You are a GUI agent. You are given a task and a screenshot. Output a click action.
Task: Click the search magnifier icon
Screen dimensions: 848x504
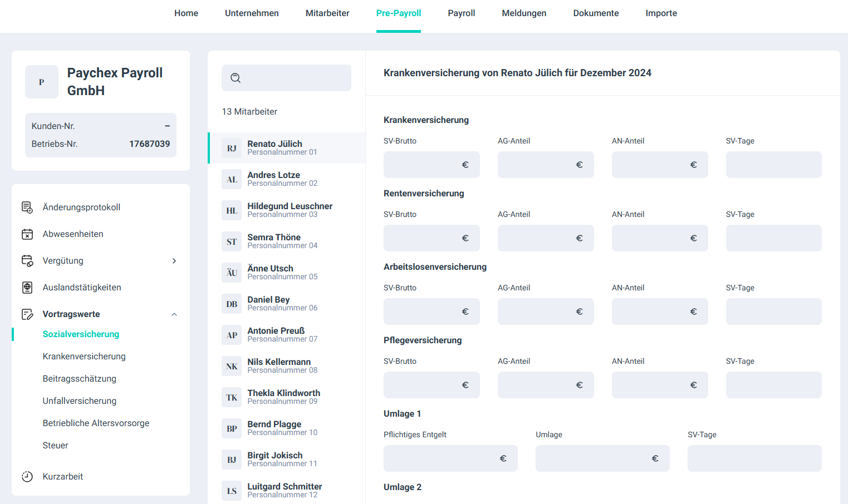tap(236, 78)
